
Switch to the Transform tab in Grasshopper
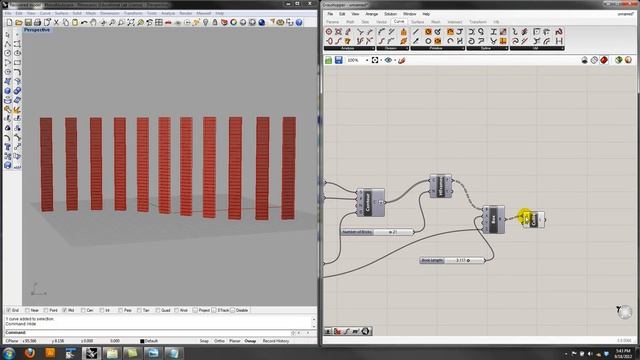478,22
